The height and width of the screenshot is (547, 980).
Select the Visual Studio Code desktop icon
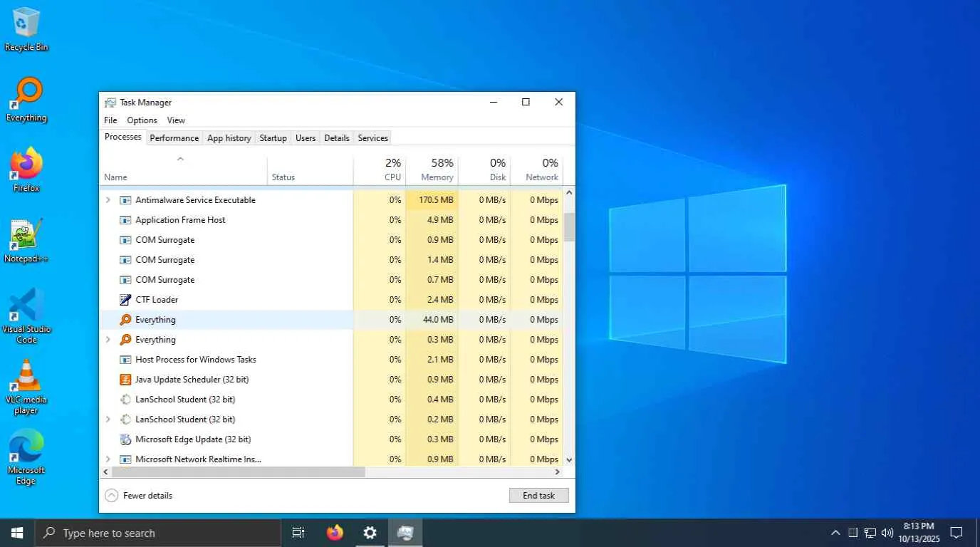(x=26, y=316)
